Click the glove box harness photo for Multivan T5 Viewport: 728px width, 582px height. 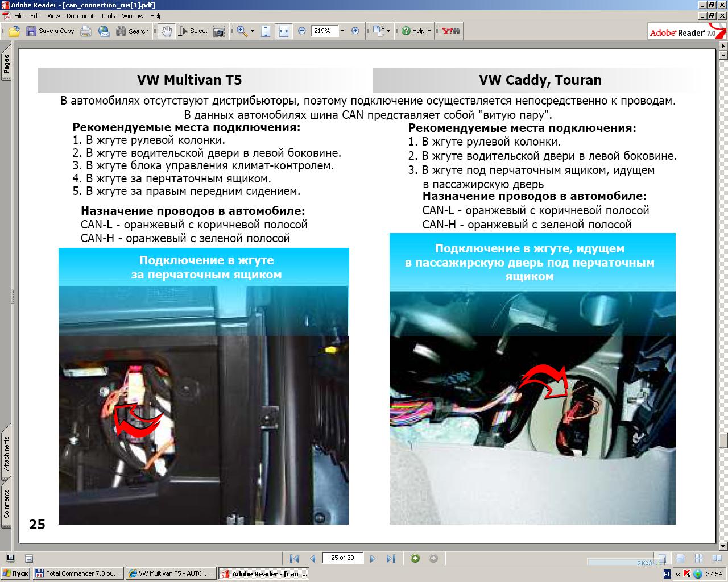204,386
